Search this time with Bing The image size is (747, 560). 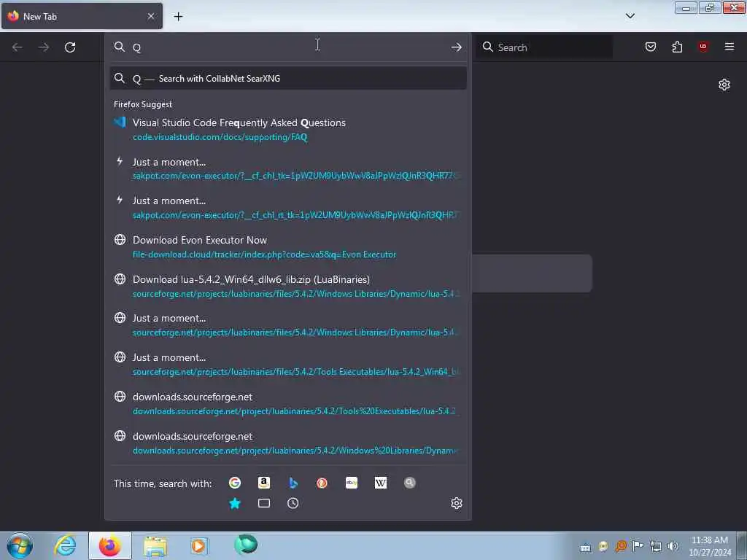[293, 483]
